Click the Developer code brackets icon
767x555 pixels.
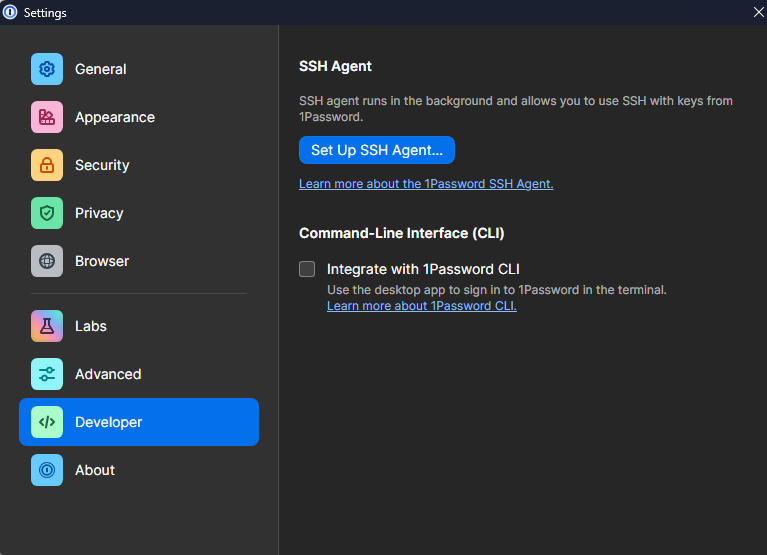pyautogui.click(x=47, y=422)
